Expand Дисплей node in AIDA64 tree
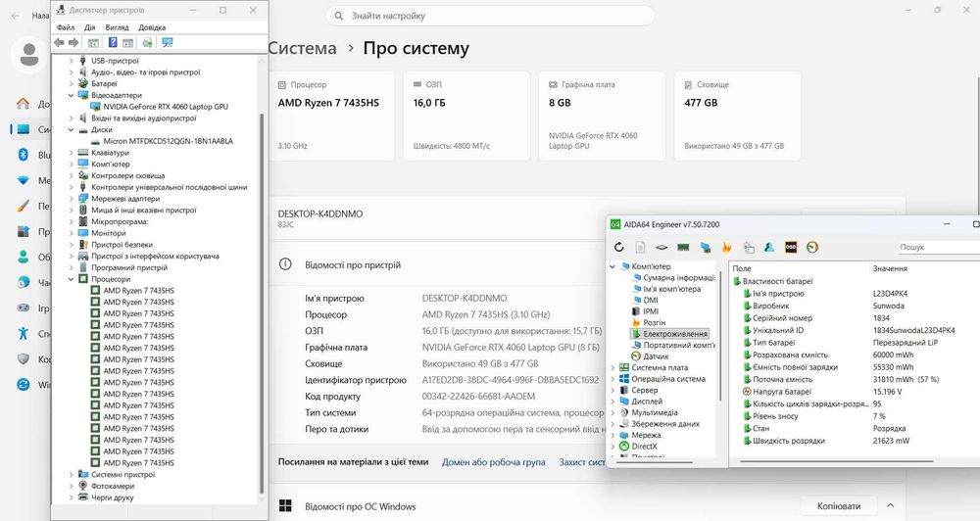Viewport: 980px width, 521px height. pos(612,402)
